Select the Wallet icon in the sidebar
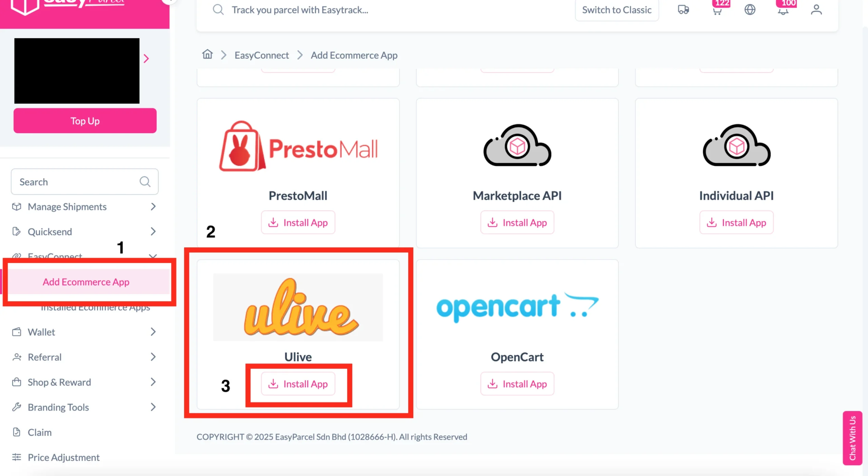 (x=16, y=332)
